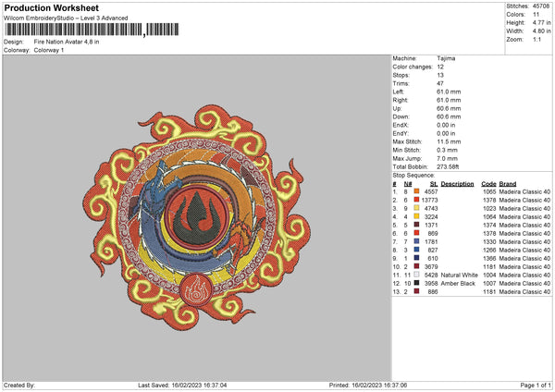Click the 'St.' column header
Viewport: 555px width, 392px height.
434,184
